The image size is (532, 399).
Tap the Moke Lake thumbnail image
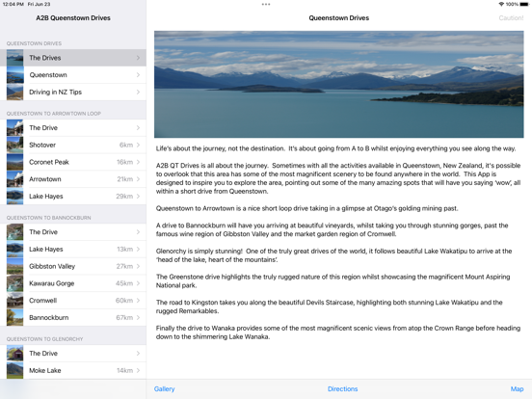pos(14,370)
